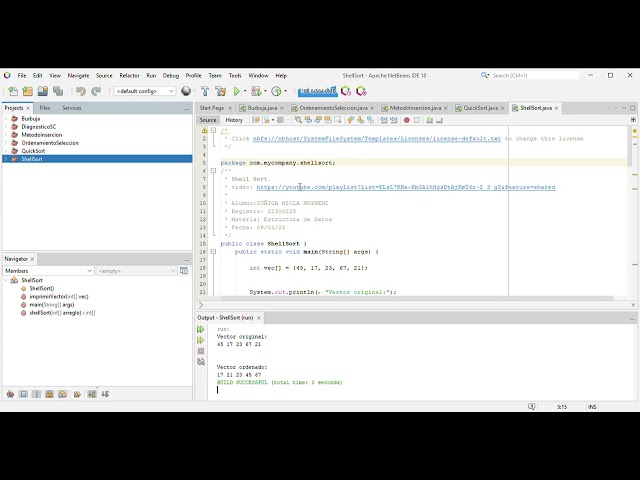Click the Profile Project clock icon
This screenshot has height=480, width=640.
tap(276, 91)
